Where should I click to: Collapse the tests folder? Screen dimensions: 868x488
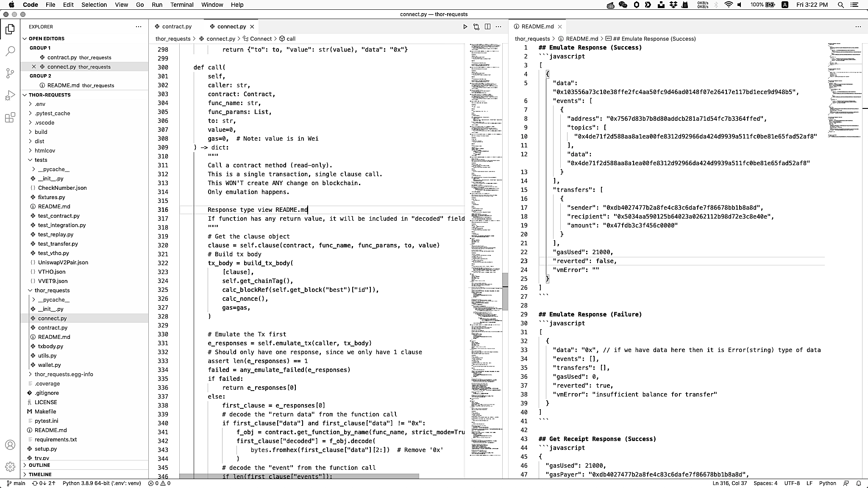41,160
